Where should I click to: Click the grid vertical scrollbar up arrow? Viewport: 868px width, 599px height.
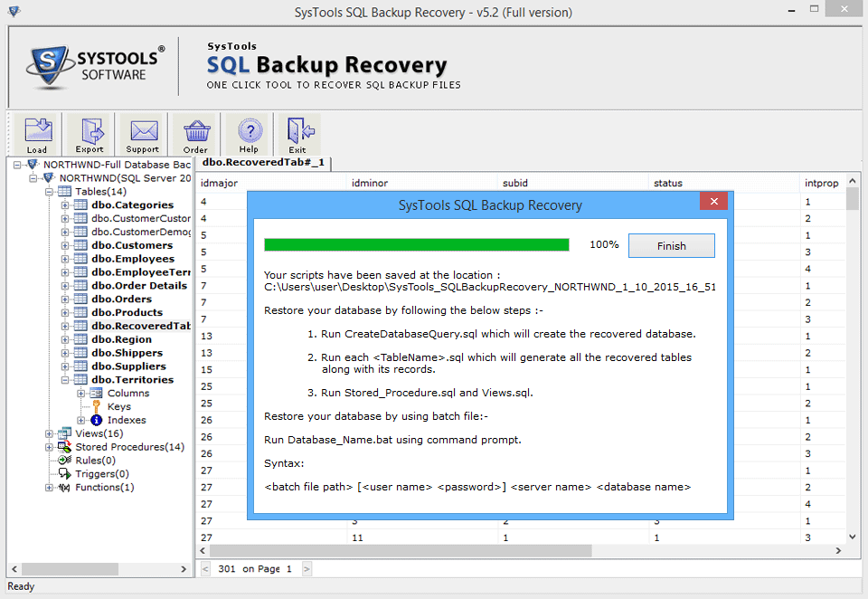coord(853,181)
